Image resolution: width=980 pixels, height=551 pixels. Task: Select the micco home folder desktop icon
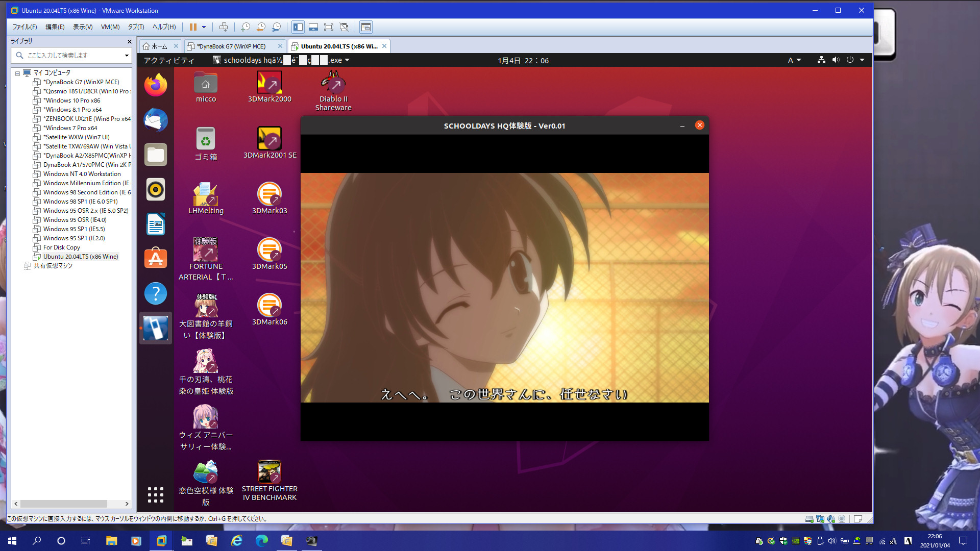point(206,87)
